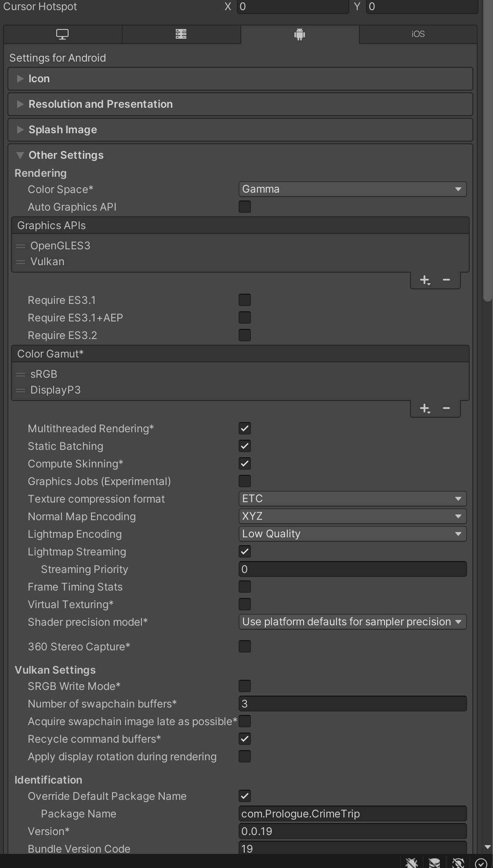Viewport: 493px width, 868px height.
Task: Toggle the Lightmap Streaming checkbox
Action: (245, 551)
